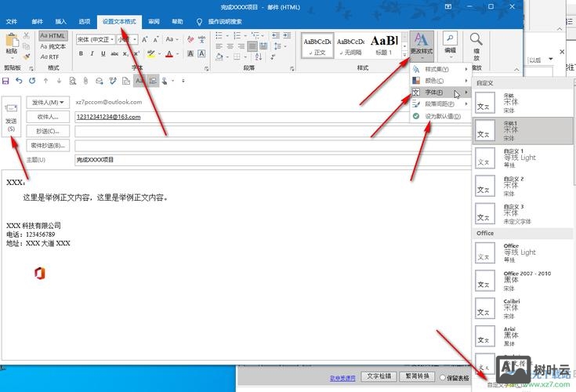The height and width of the screenshot is (392, 576).
Task: Click the sort A-Z icon
Action: [x=259, y=56]
